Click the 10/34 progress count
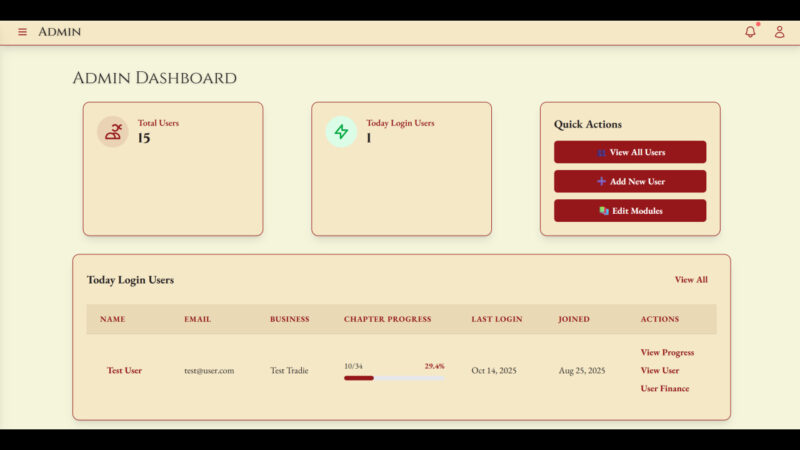The width and height of the screenshot is (800, 450). click(x=353, y=366)
